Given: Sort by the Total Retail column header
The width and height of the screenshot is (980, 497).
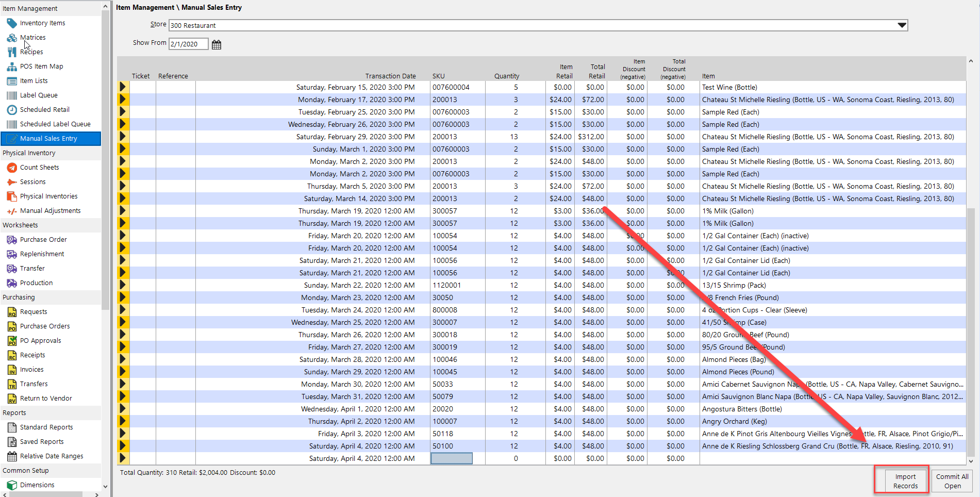Looking at the screenshot, I should point(597,71).
